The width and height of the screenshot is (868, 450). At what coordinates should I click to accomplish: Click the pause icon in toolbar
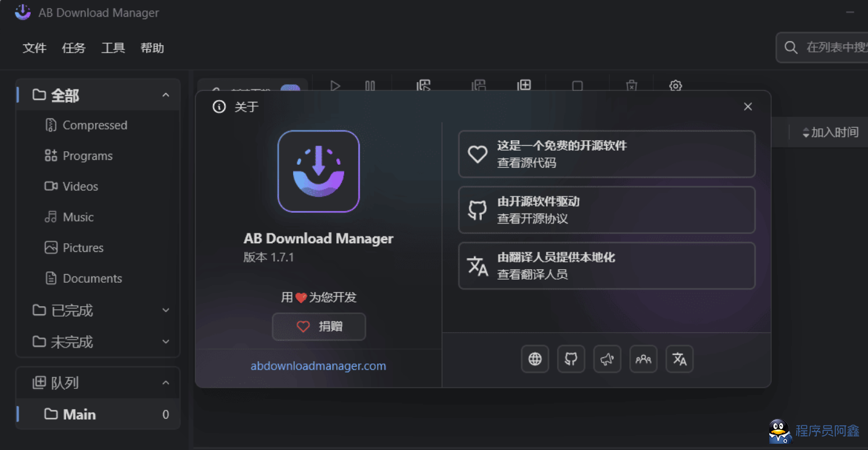coord(370,86)
